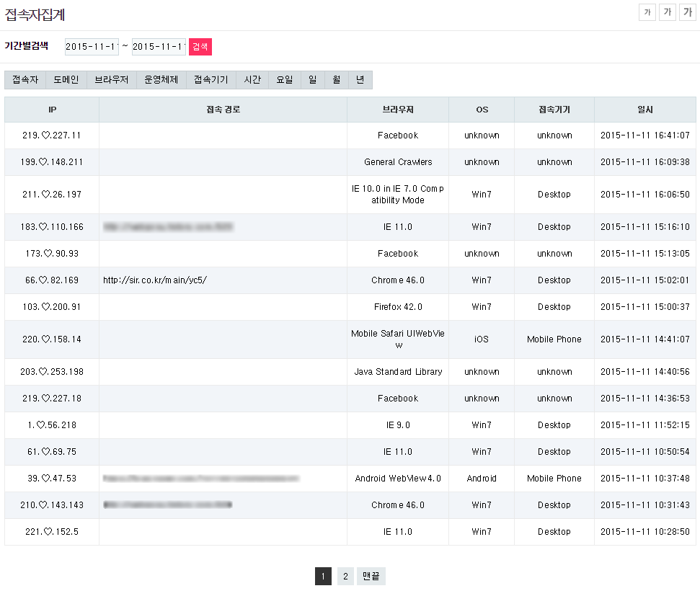This screenshot has height=591, width=700.
Task: Click the 접속 경로 column header
Action: [x=223, y=110]
